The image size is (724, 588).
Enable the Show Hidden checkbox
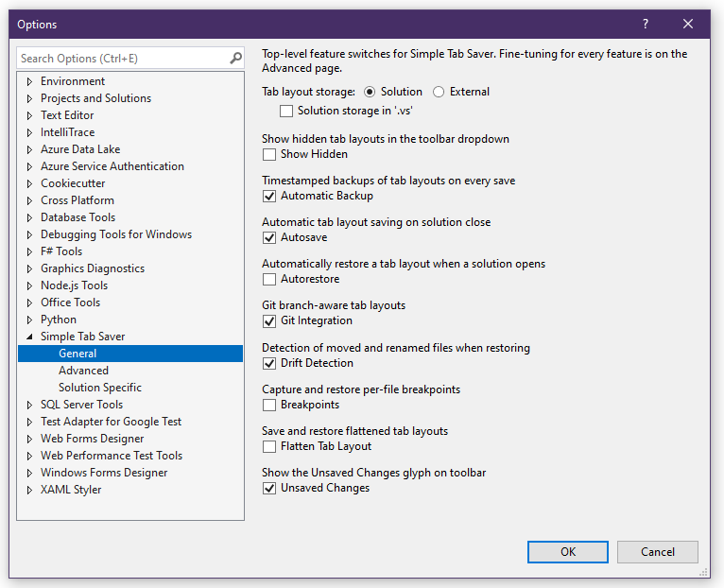click(269, 154)
